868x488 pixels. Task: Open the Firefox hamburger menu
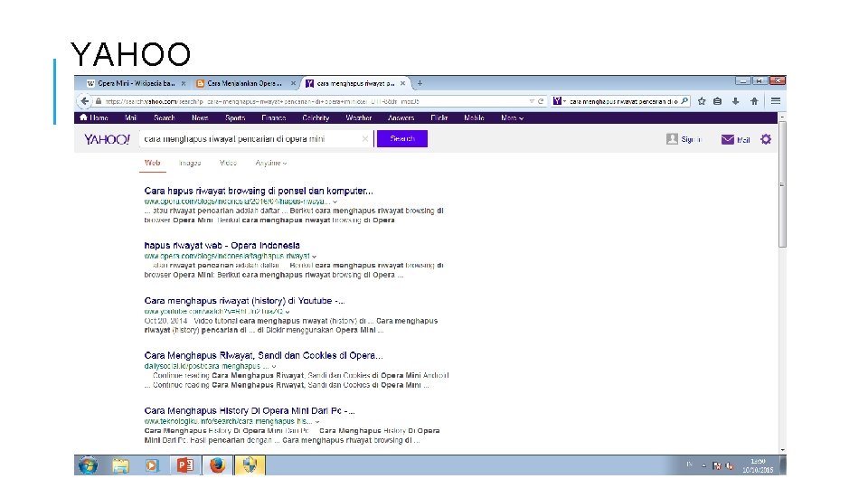[776, 101]
